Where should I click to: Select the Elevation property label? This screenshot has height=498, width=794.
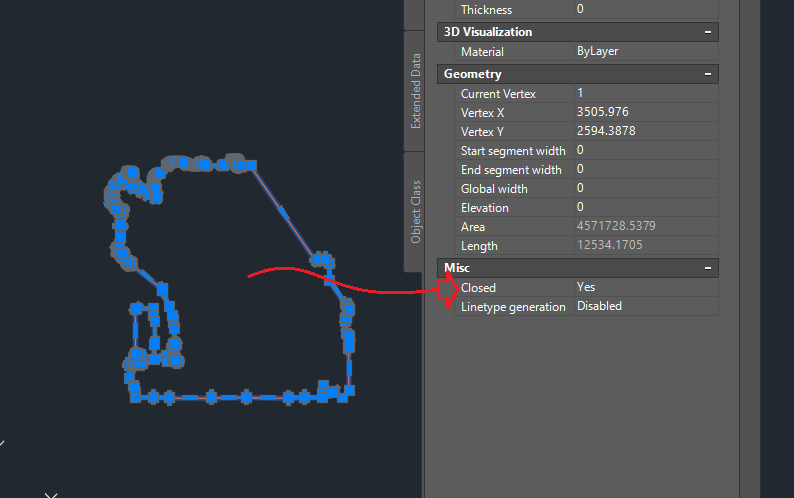485,208
